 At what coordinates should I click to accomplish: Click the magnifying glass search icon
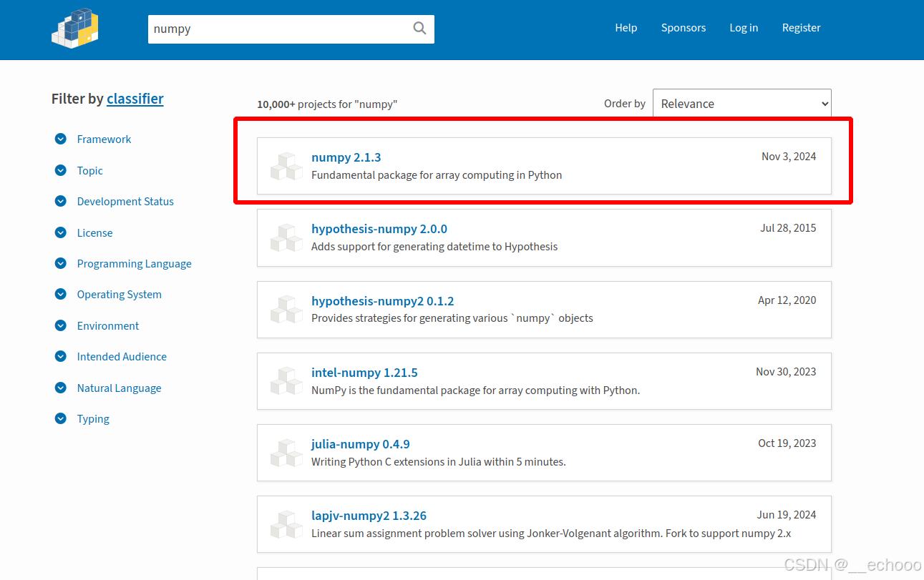point(419,29)
